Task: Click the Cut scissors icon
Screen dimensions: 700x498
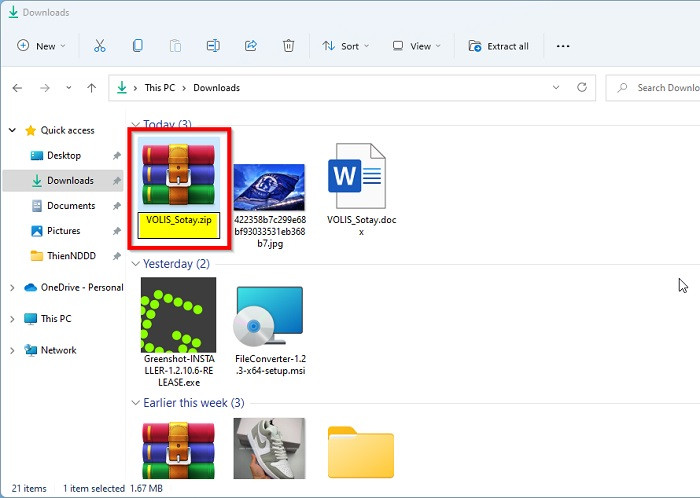Action: pyautogui.click(x=100, y=46)
